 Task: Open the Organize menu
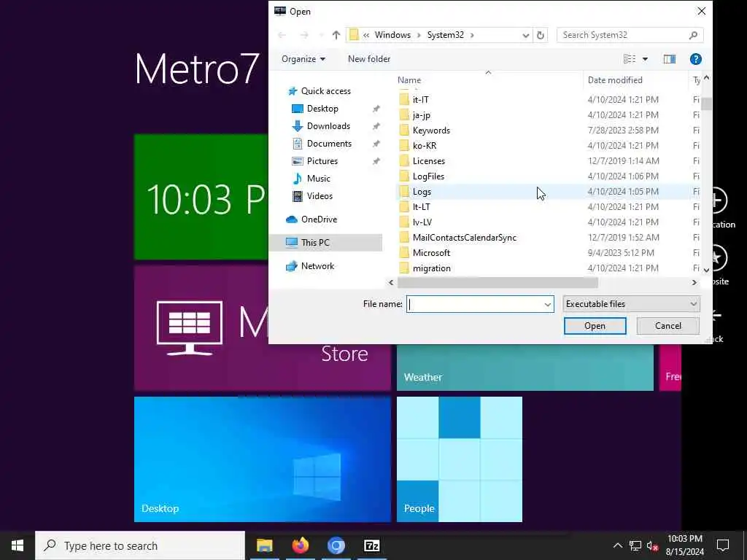[303, 59]
